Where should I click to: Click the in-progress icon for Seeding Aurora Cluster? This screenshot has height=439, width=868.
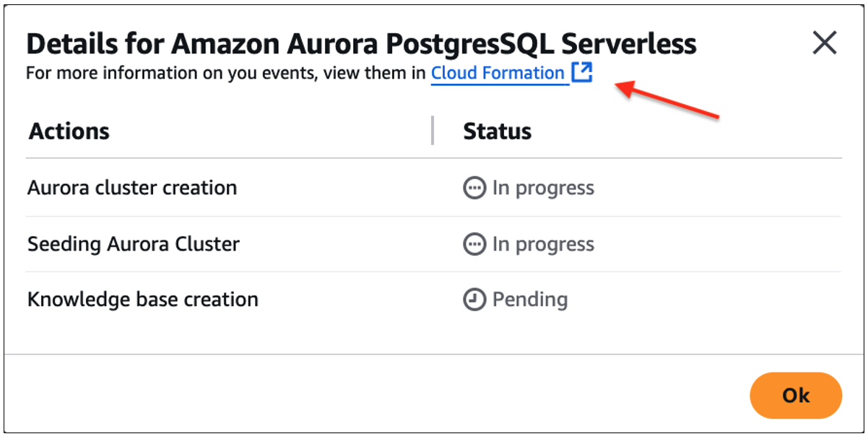coord(474,245)
